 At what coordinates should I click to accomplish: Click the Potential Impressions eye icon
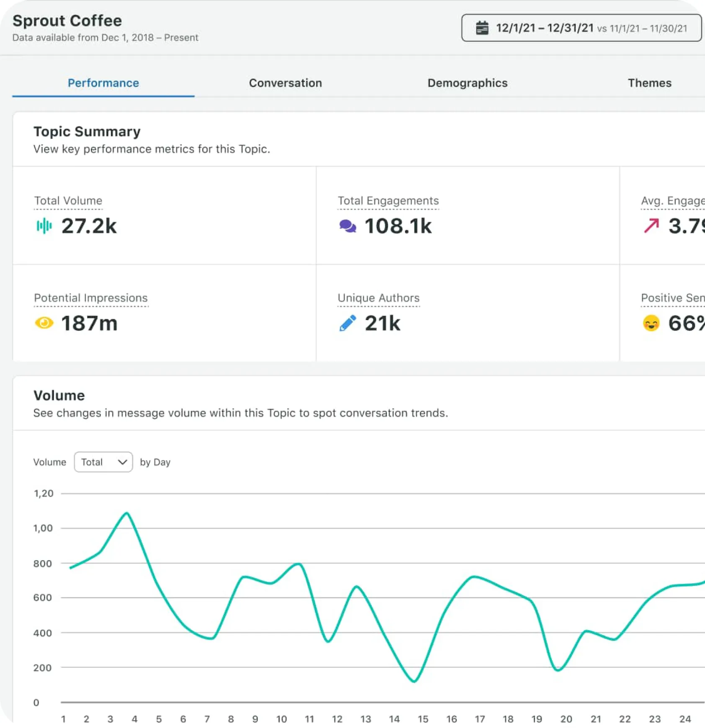[x=44, y=323]
